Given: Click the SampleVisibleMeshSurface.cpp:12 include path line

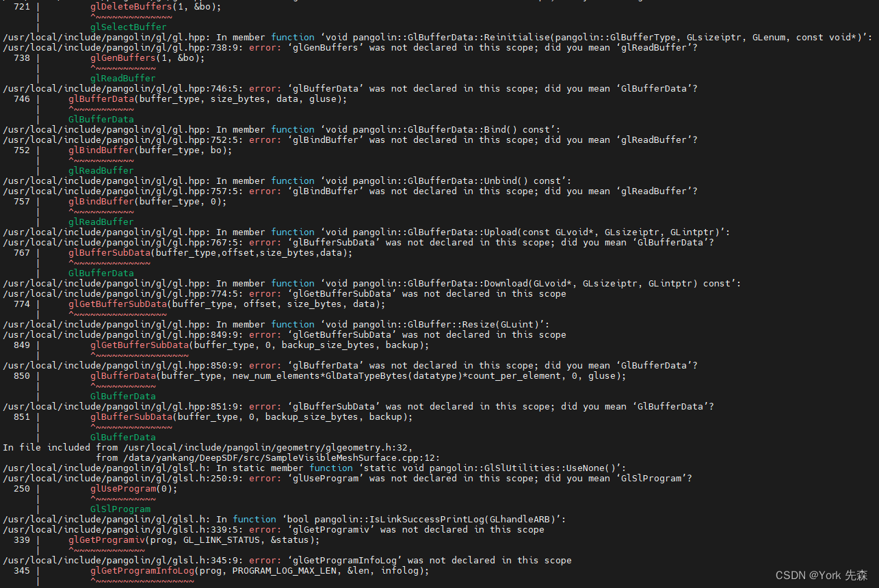Looking at the screenshot, I should pos(267,457).
